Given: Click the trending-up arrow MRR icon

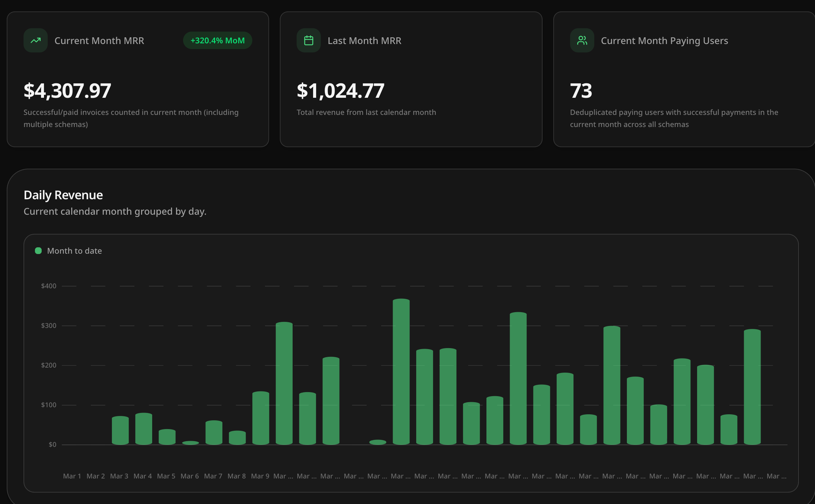Looking at the screenshot, I should pyautogui.click(x=36, y=40).
